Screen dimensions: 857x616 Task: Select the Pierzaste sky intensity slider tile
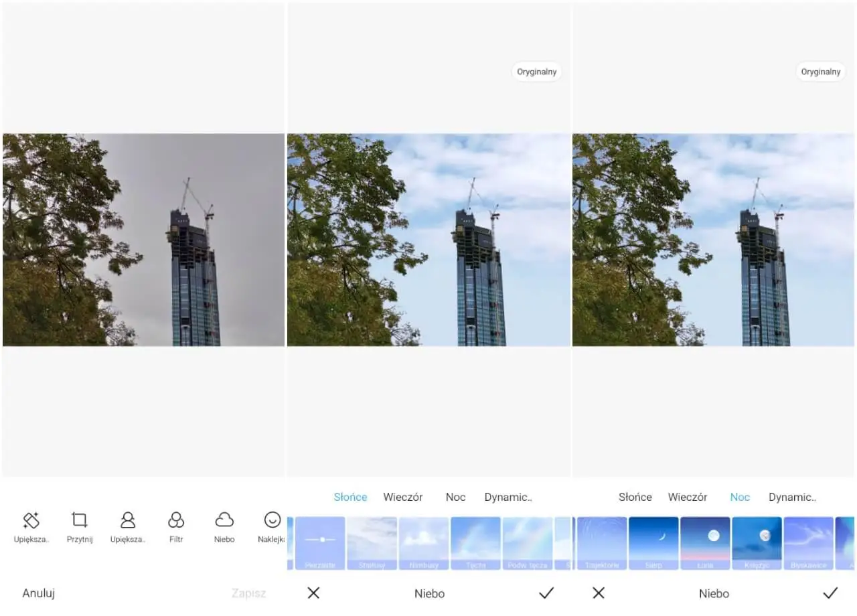tap(320, 542)
